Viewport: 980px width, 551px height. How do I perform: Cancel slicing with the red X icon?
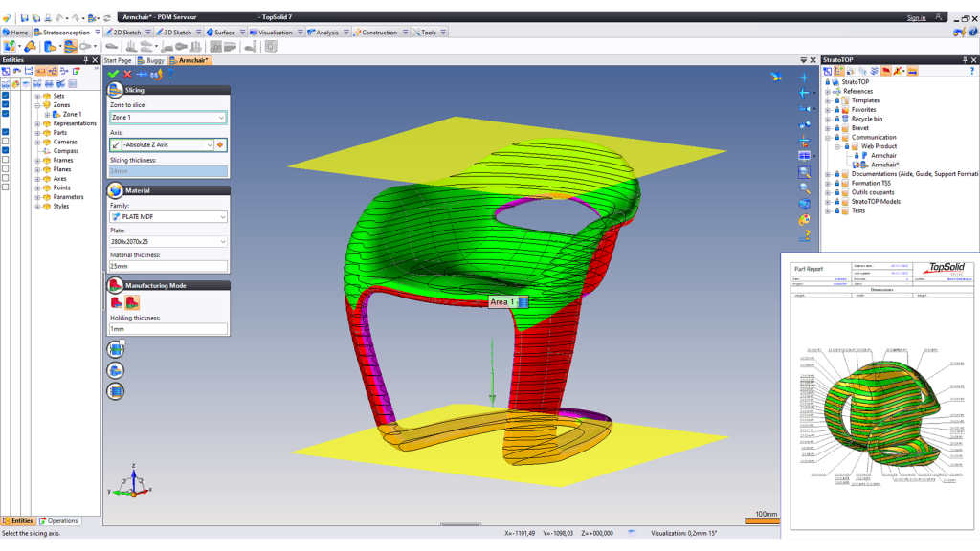(127, 75)
